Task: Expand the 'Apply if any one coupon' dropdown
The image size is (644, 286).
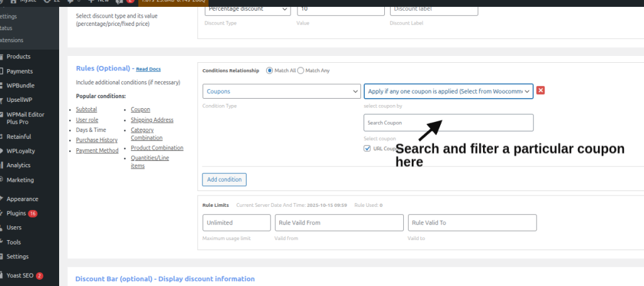Action: click(448, 92)
